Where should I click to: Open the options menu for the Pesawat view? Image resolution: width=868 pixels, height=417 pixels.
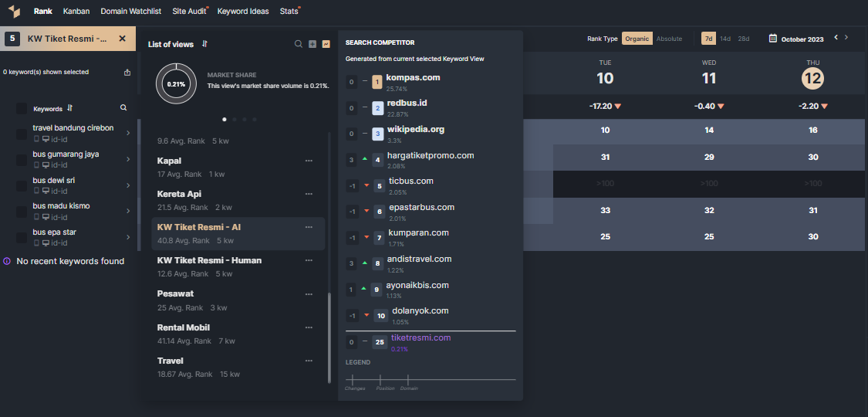click(309, 293)
